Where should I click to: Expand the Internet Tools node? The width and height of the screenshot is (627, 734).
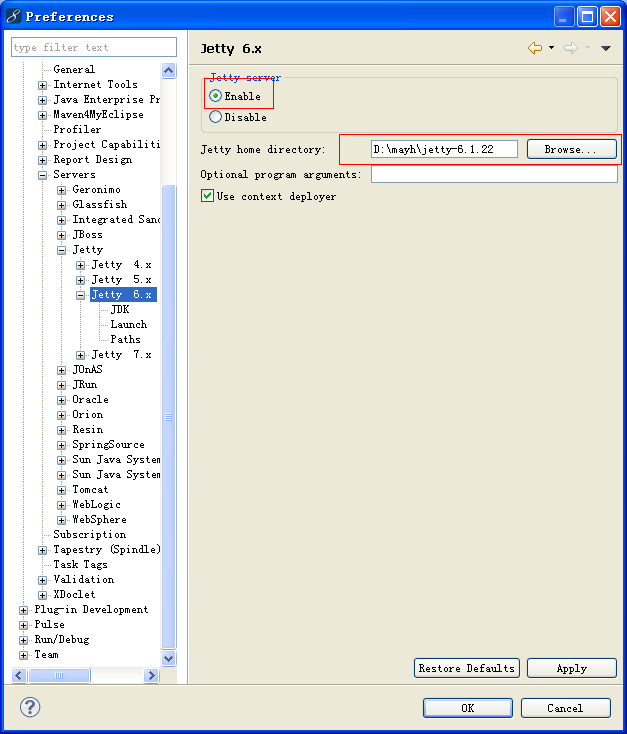43,85
